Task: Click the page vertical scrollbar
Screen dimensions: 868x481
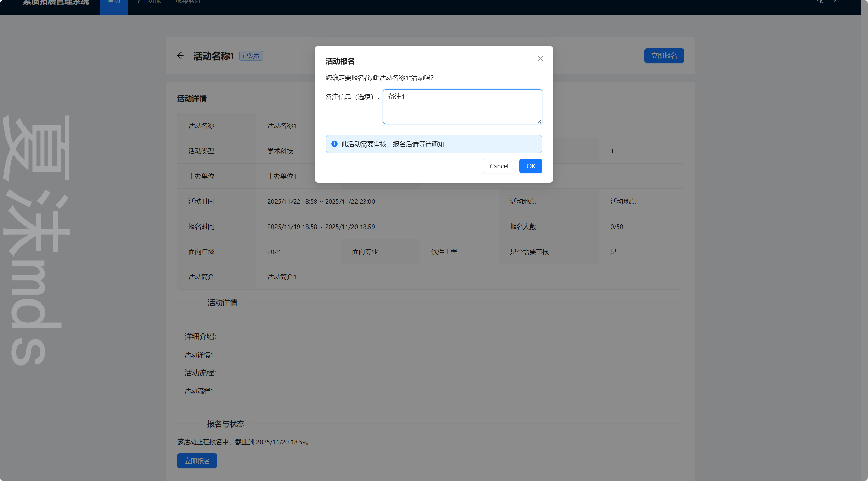Action: (864, 238)
